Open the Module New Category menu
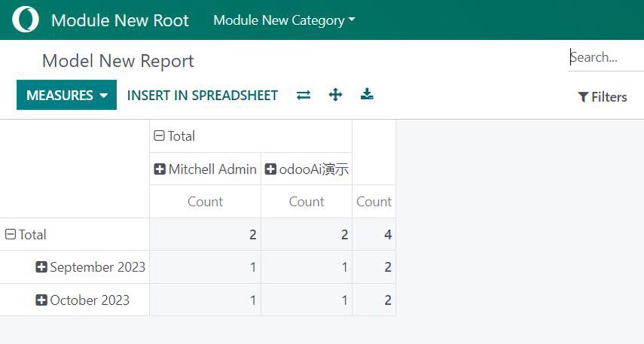Screen dimensions: 644x344 coord(283,20)
